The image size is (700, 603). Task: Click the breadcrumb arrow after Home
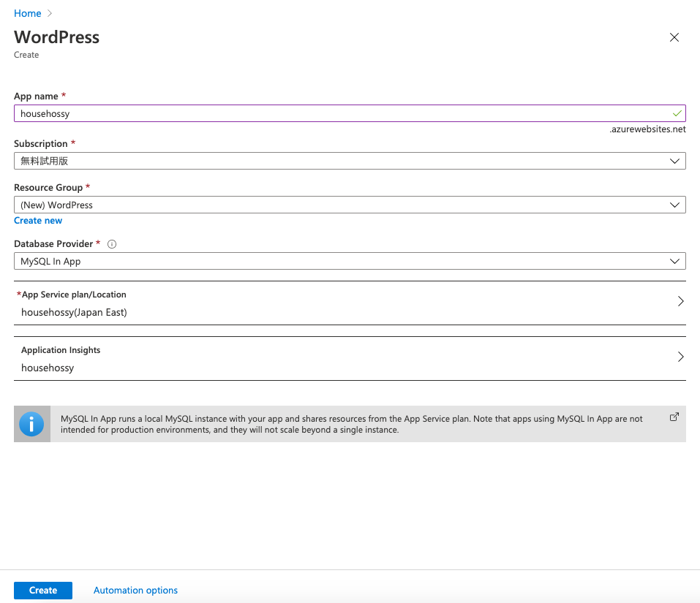pos(50,13)
